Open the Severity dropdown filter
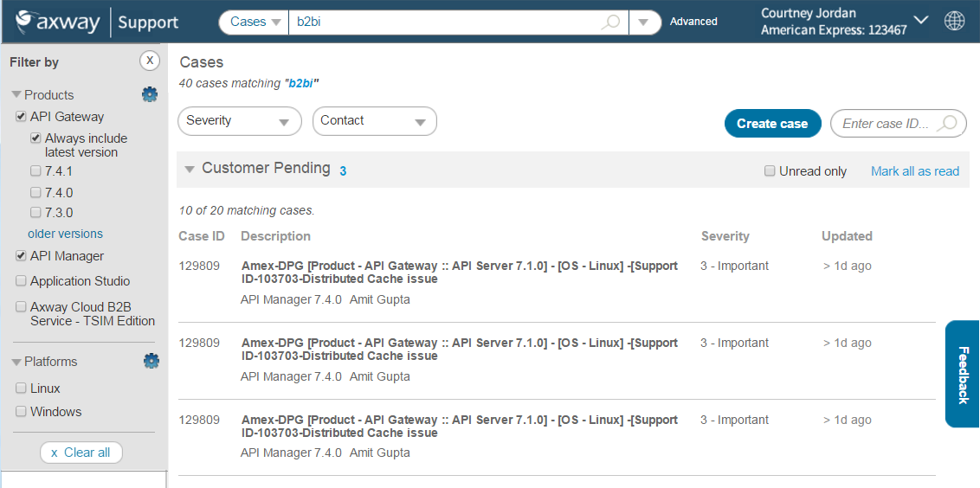 pos(239,121)
